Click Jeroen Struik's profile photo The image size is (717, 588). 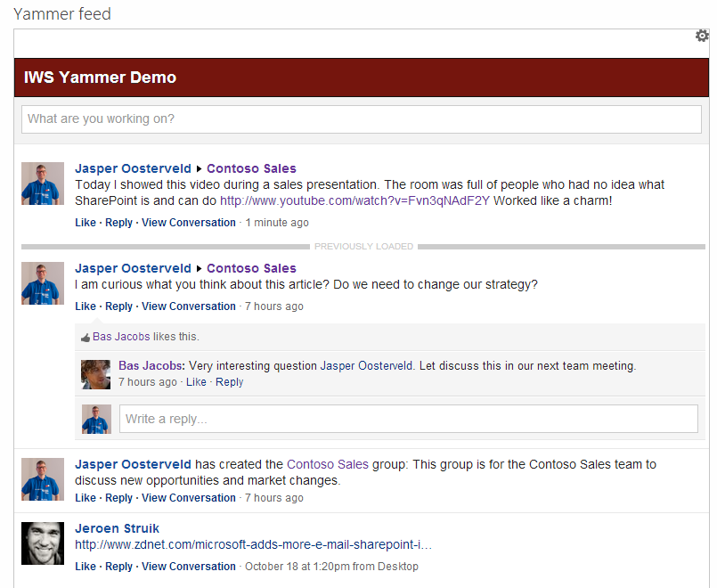43,543
